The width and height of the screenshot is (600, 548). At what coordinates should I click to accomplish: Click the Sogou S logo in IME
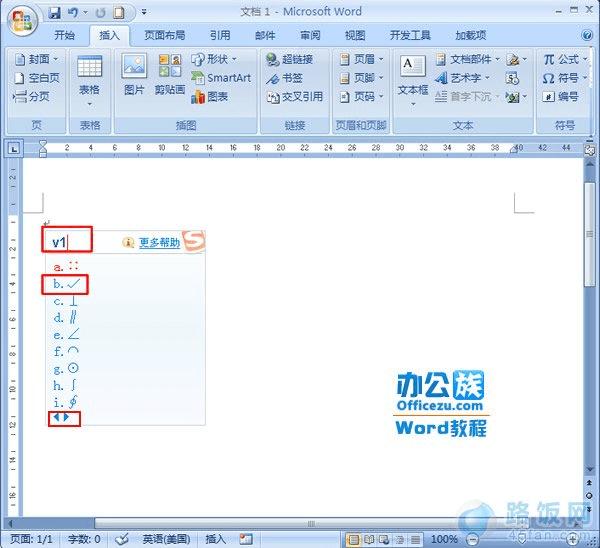193,241
